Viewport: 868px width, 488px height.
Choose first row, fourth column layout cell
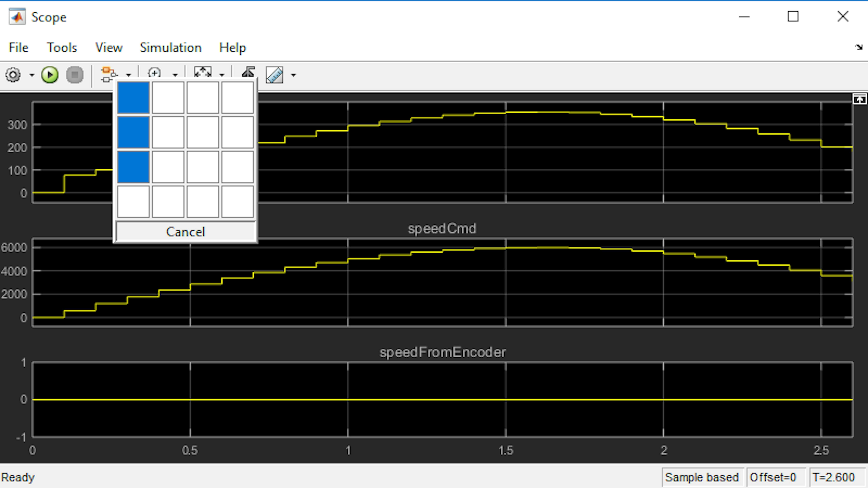(x=238, y=98)
